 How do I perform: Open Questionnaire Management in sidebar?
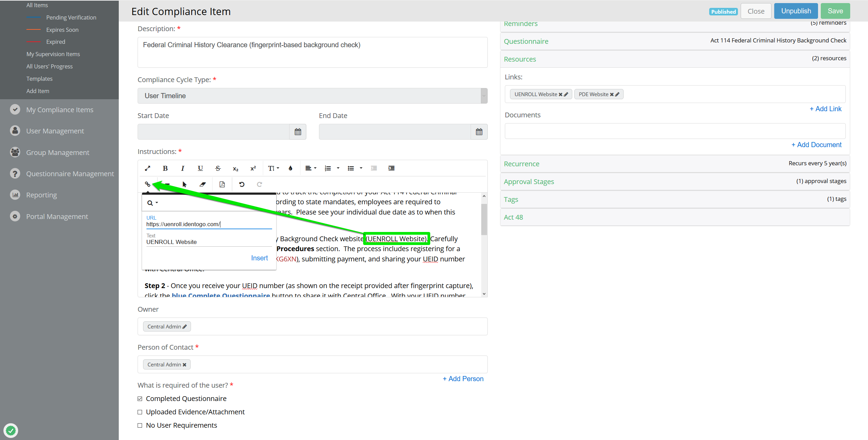click(70, 174)
